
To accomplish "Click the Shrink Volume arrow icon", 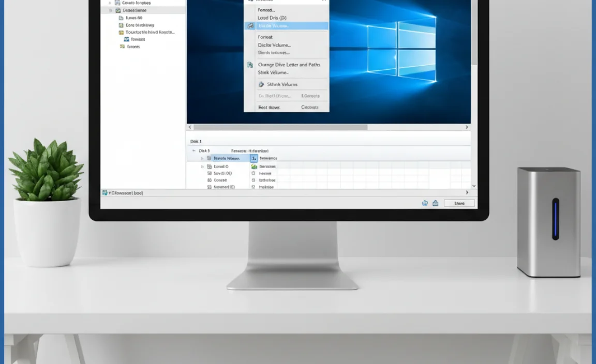I will click(x=261, y=84).
